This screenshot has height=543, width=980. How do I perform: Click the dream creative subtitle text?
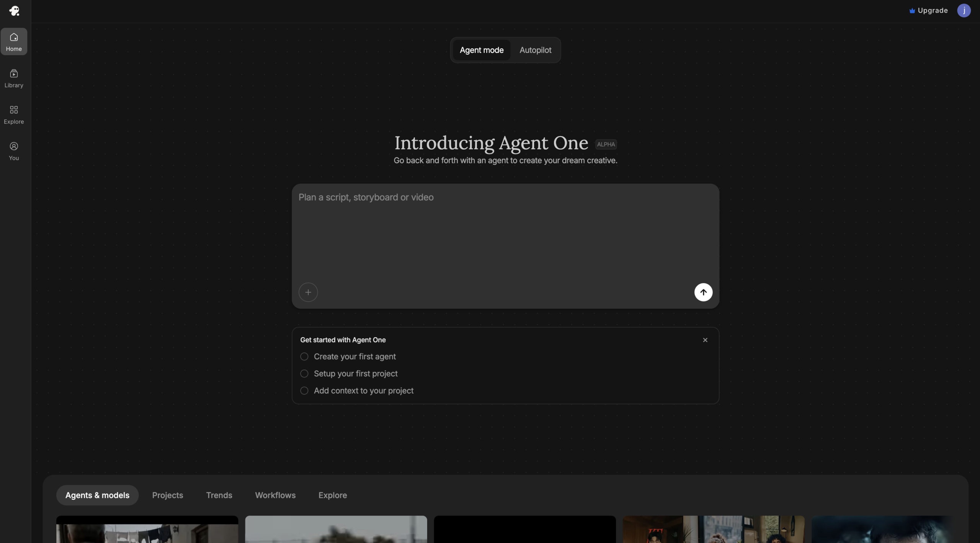point(505,160)
